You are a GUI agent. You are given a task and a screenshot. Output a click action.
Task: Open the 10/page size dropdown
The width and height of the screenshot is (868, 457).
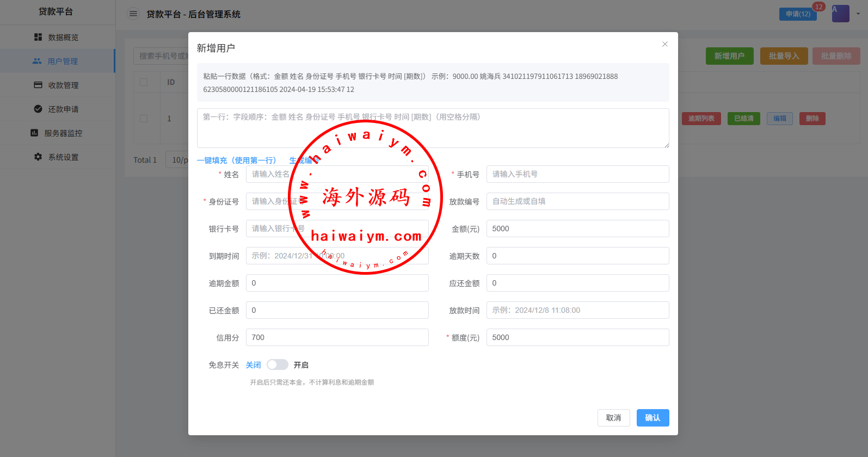click(x=177, y=160)
